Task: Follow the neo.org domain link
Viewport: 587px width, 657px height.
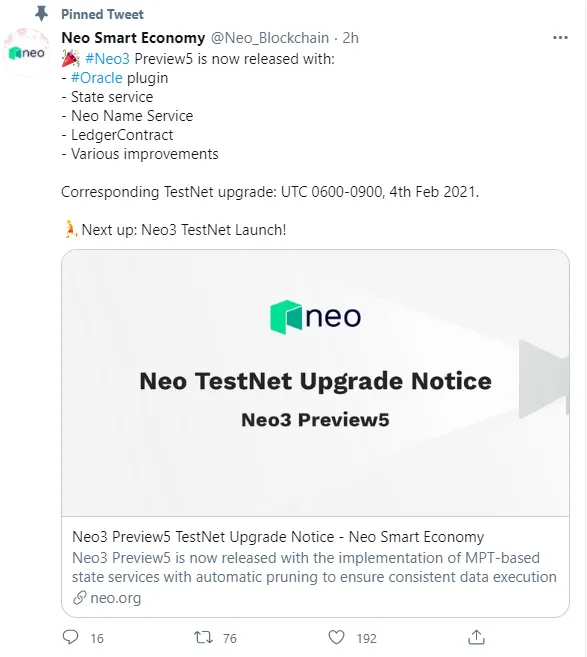Action: 116,598
